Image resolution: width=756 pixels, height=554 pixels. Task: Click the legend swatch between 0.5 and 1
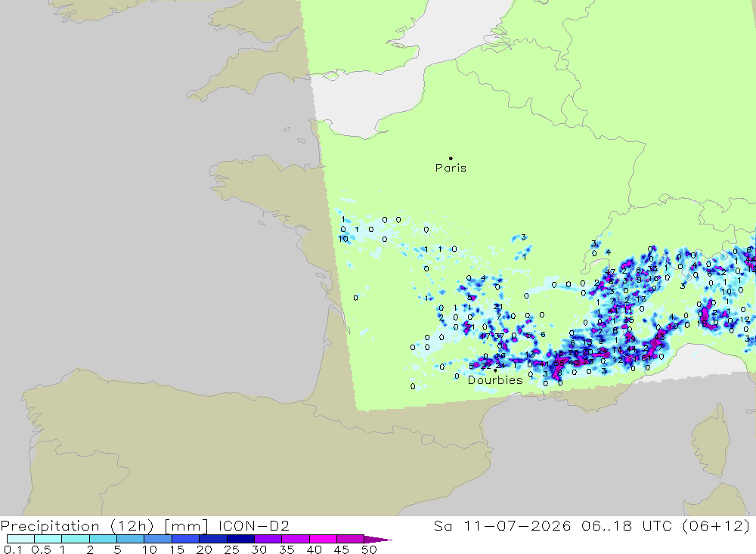(48, 539)
